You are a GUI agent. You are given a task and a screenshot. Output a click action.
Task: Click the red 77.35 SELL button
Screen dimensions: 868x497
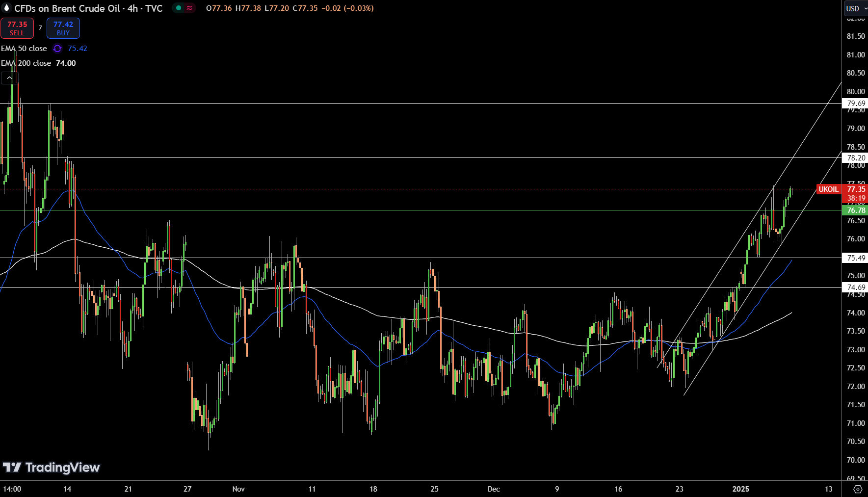pos(17,28)
